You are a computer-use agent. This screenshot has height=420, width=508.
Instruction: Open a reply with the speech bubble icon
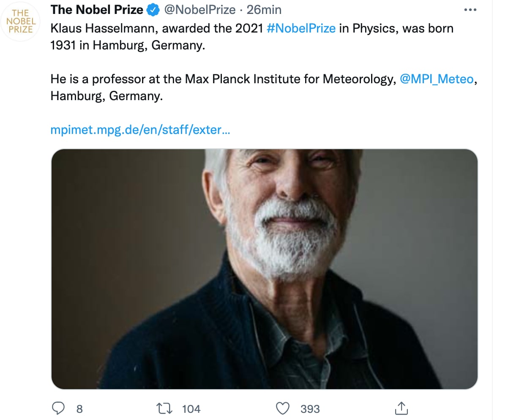tap(59, 408)
